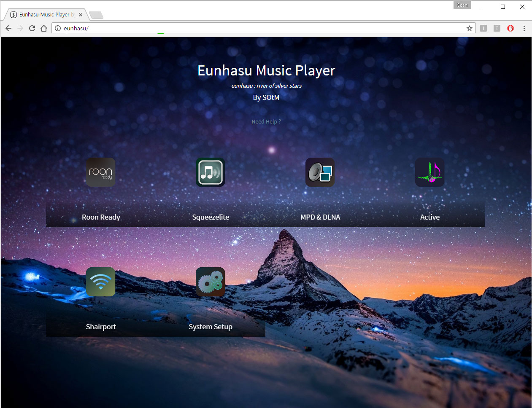Maximize the browser window
The image size is (532, 408).
coord(503,7)
